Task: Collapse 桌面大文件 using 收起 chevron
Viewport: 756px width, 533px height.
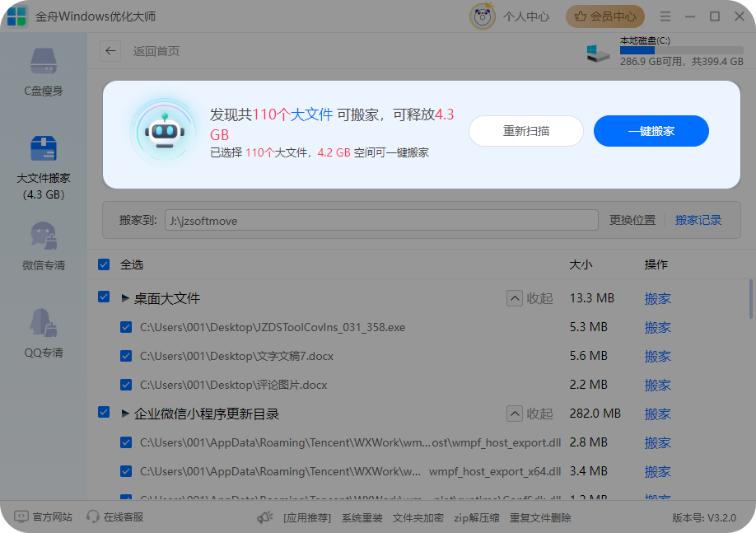Action: tap(515, 298)
